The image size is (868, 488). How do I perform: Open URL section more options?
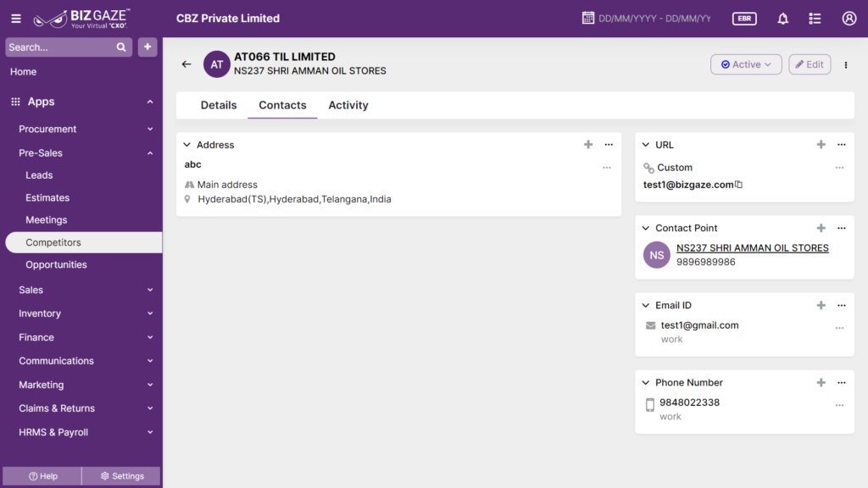pos(842,144)
